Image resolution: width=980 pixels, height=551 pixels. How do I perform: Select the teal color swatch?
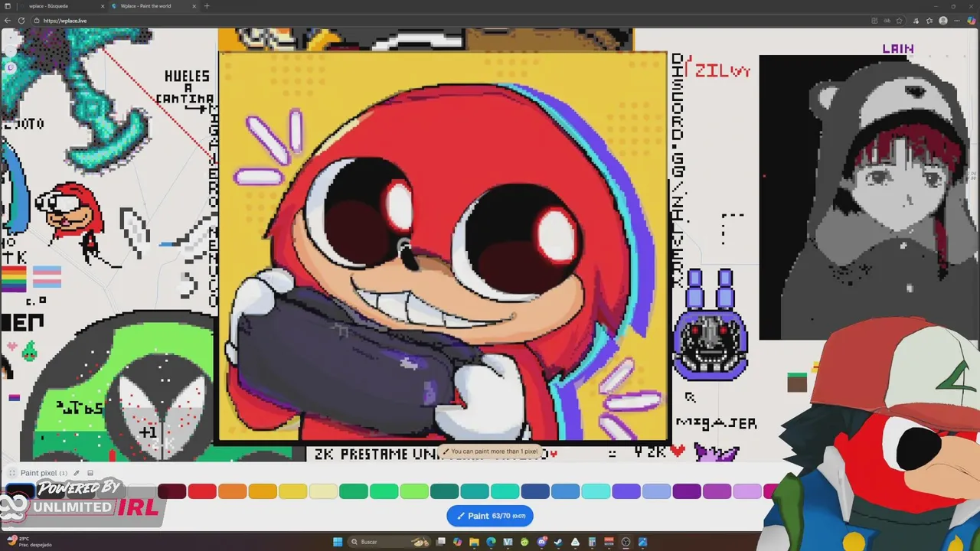coord(475,491)
